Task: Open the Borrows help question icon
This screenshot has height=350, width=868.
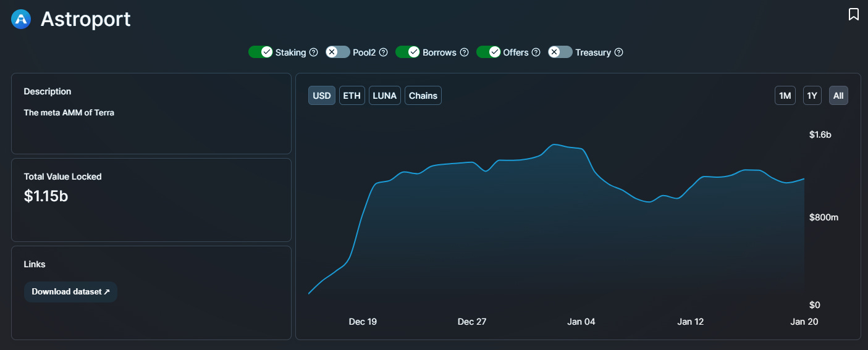Action: pos(464,52)
